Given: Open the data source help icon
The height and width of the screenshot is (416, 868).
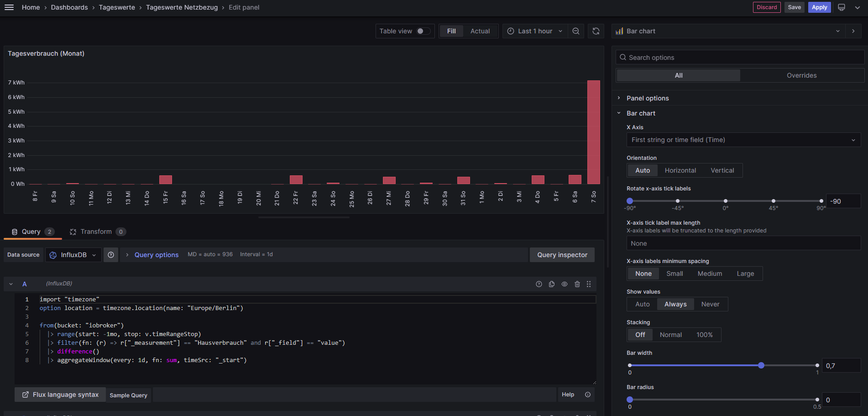Looking at the screenshot, I should [111, 255].
